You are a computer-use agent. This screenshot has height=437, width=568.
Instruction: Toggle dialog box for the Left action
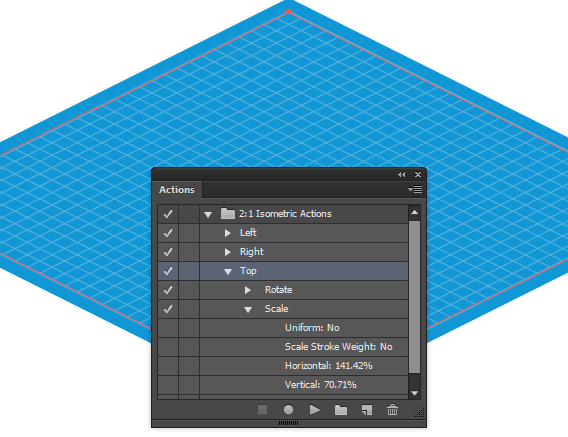(189, 233)
